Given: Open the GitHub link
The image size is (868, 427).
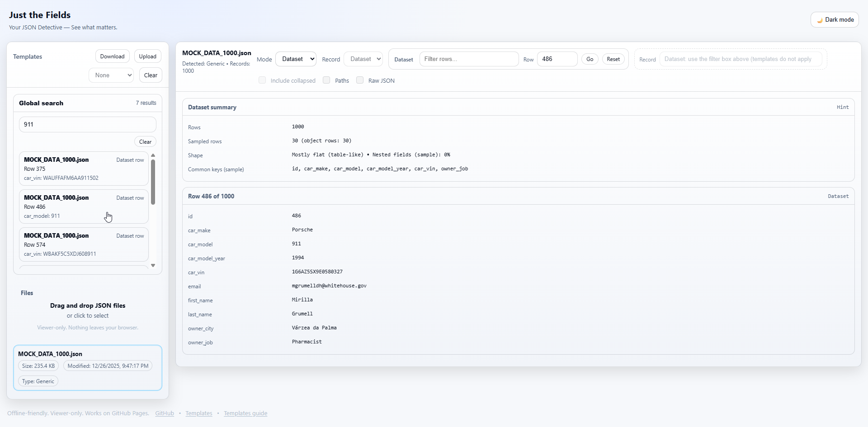Looking at the screenshot, I should 164,413.
